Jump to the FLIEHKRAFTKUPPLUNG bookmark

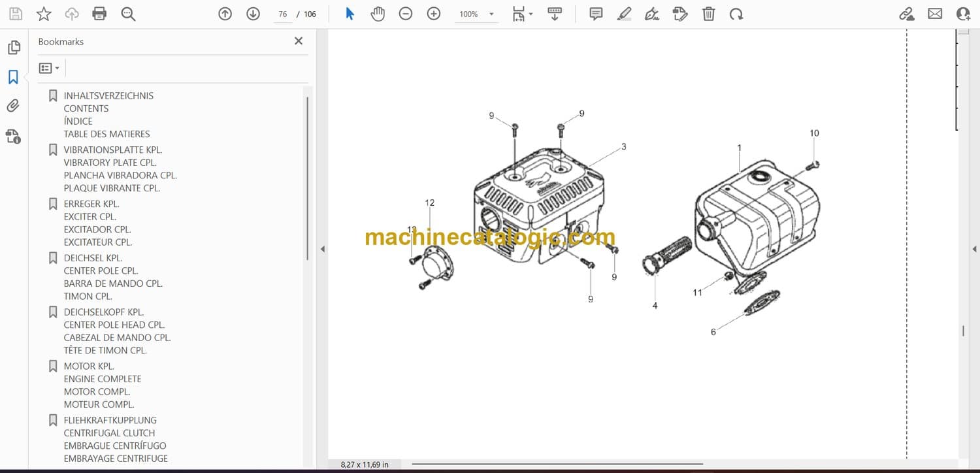(x=110, y=420)
